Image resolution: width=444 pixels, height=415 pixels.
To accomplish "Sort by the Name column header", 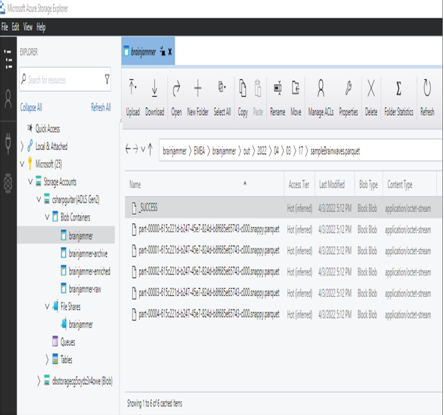I will pos(135,184).
